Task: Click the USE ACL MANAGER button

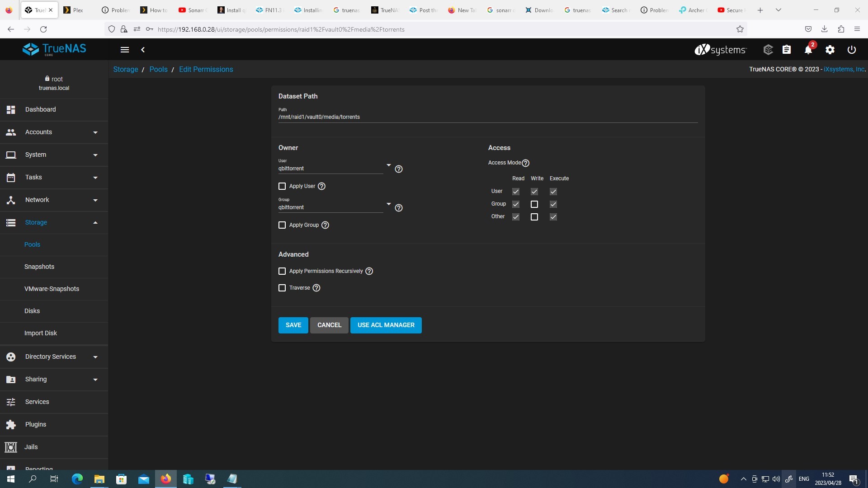Action: (x=386, y=325)
